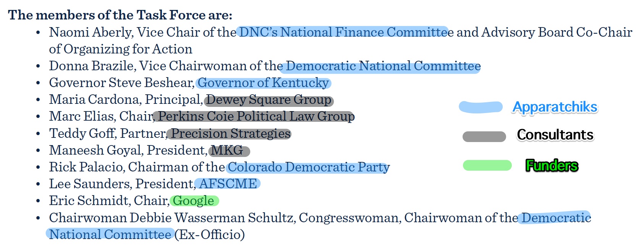Select the Consultants legend label
The image size is (644, 252).
pyautogui.click(x=555, y=135)
